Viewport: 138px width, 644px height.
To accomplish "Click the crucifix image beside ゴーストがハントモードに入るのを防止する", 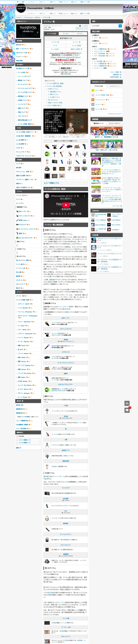I will 47,411.
